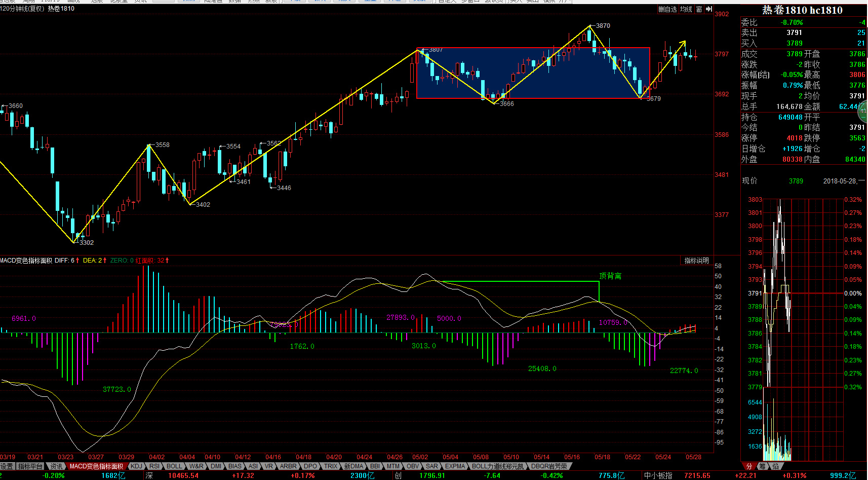This screenshot has width=868, height=480.
Task: Click the 27893.0 area value
Action: 401,317
